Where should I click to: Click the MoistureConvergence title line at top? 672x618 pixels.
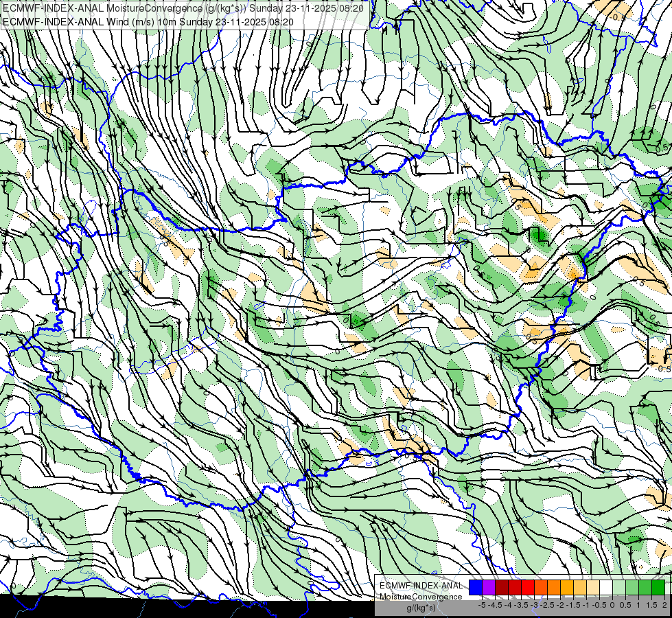tap(183, 8)
